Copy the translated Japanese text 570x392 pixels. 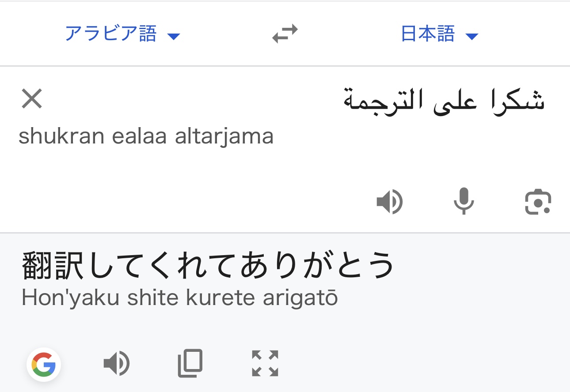tap(190, 364)
